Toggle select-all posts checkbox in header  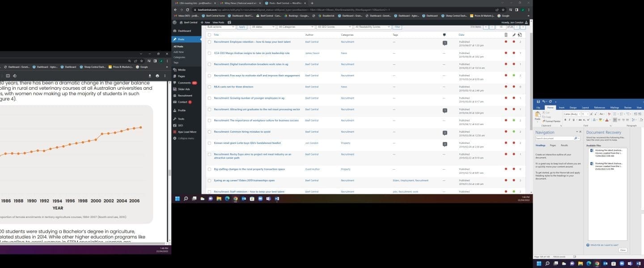pyautogui.click(x=209, y=34)
